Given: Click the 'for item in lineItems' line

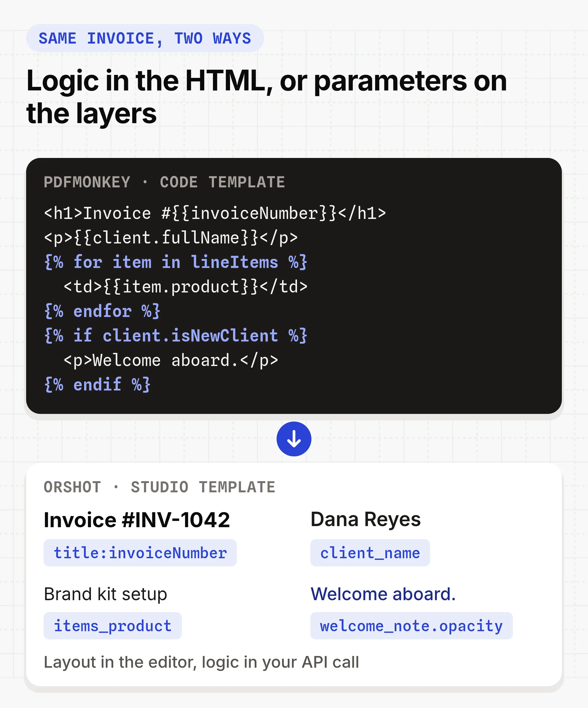Looking at the screenshot, I should point(176,262).
